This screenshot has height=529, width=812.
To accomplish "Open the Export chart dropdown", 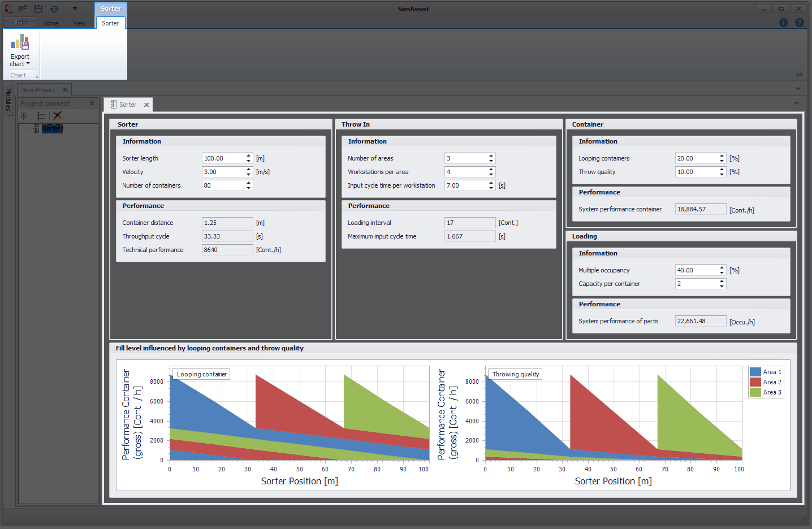I will coord(28,63).
